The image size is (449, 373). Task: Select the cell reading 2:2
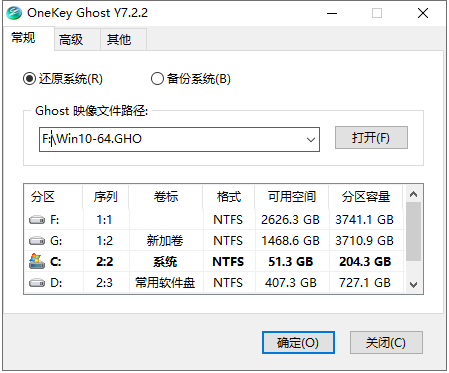pos(105,262)
